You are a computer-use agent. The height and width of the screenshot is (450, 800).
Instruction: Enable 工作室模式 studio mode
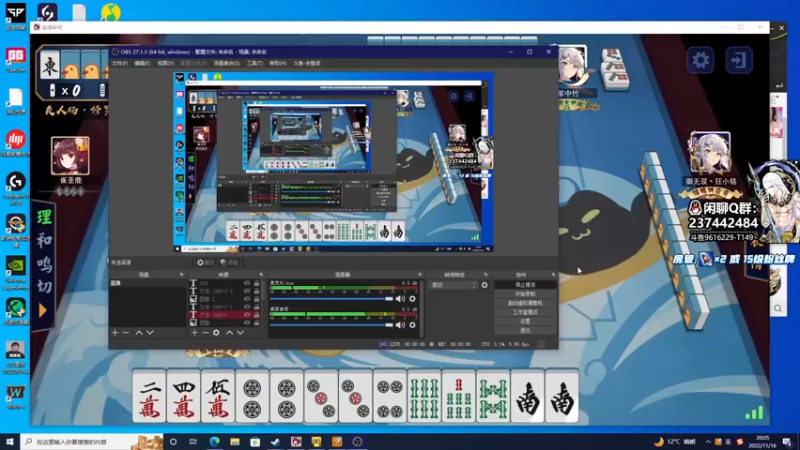pyautogui.click(x=525, y=312)
